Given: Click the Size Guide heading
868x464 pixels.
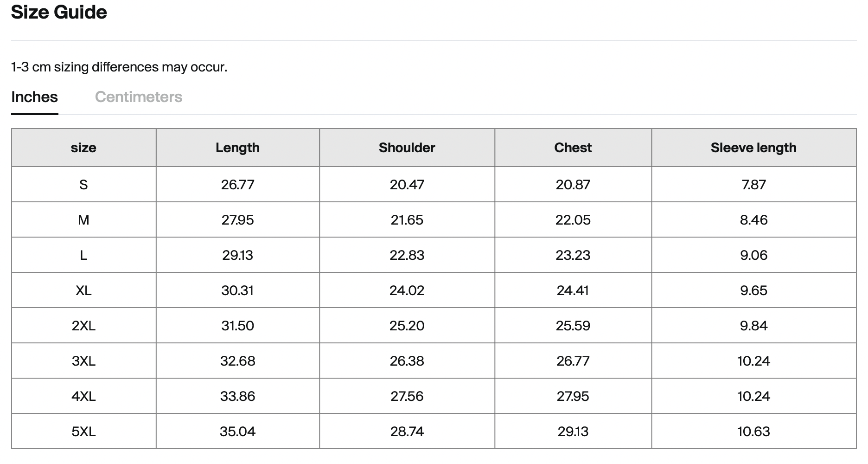Looking at the screenshot, I should point(59,12).
